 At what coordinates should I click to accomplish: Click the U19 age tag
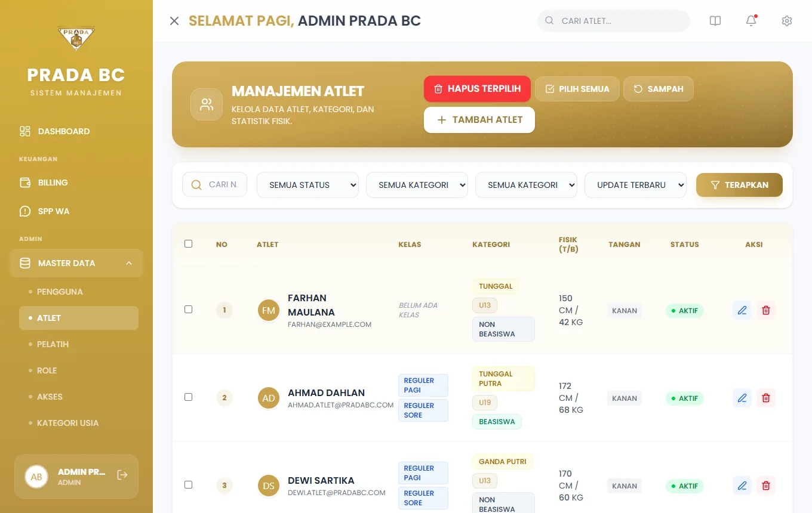(485, 403)
